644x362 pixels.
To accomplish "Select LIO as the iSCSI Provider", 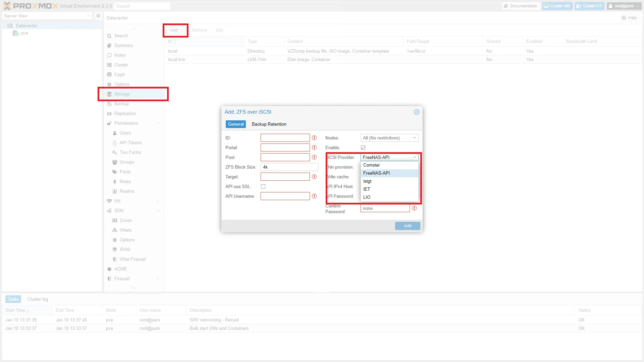I will [x=366, y=197].
